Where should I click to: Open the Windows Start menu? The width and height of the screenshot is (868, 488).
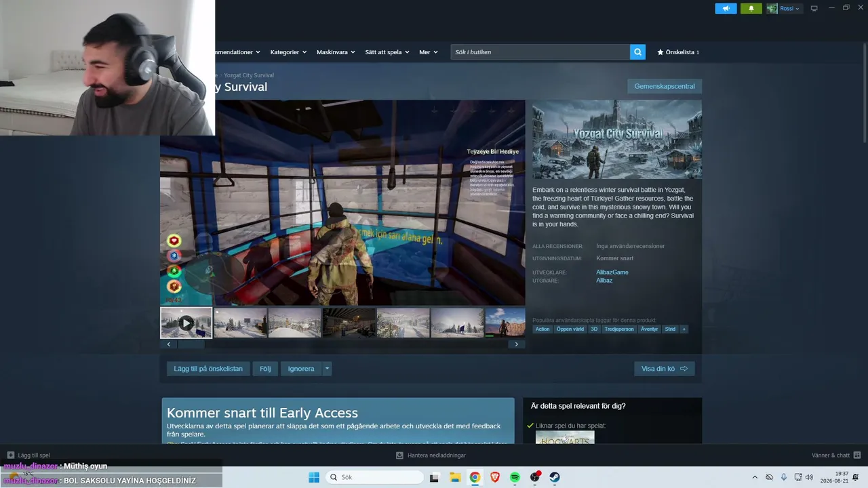314,477
